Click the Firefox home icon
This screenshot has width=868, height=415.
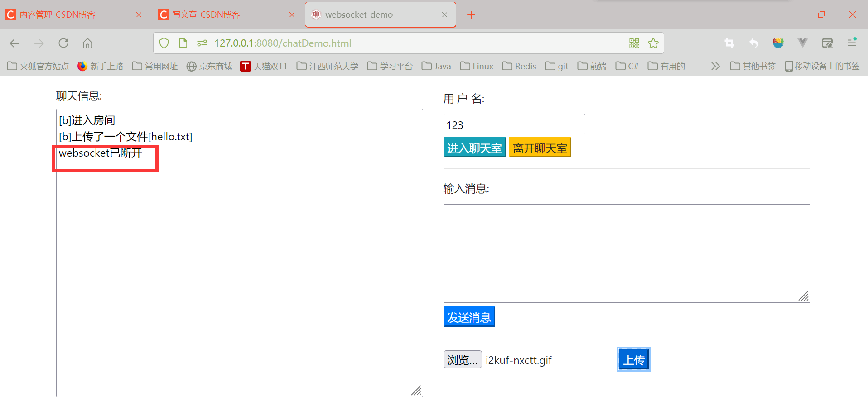pyautogui.click(x=87, y=43)
